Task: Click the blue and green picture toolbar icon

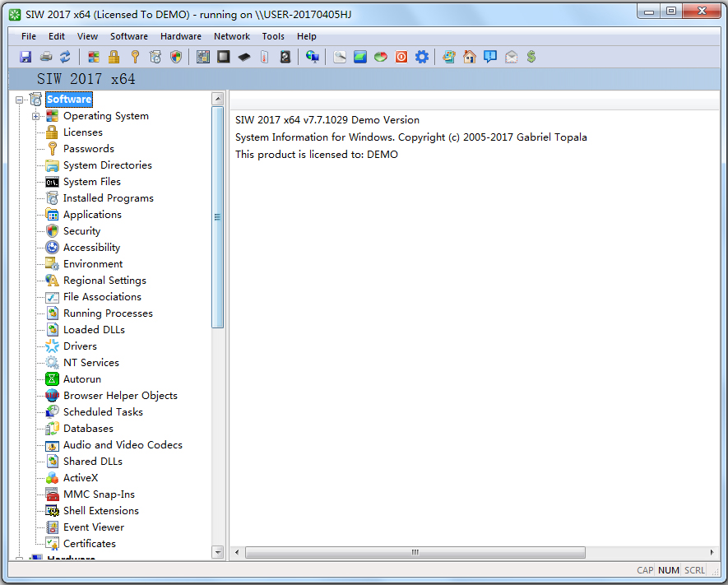Action: 360,57
